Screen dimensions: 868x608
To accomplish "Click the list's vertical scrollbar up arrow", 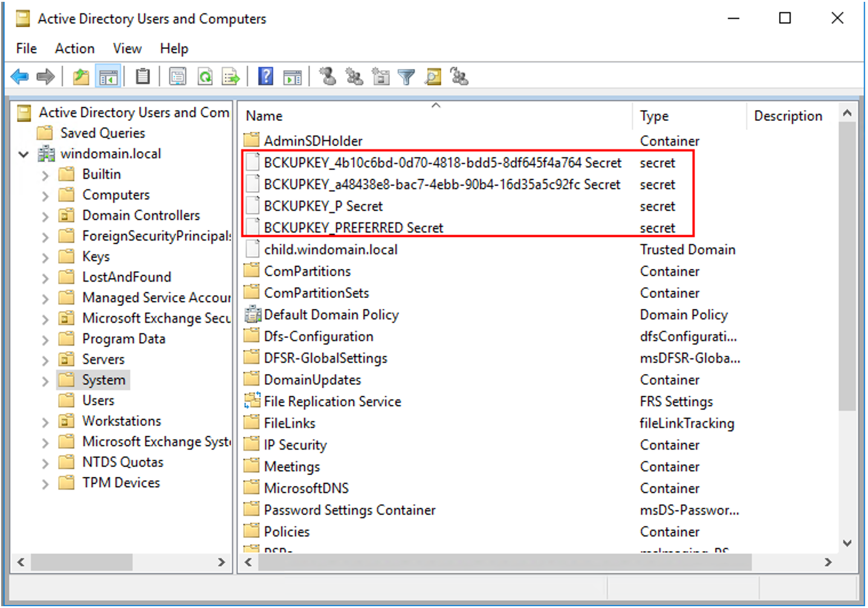I will click(847, 113).
